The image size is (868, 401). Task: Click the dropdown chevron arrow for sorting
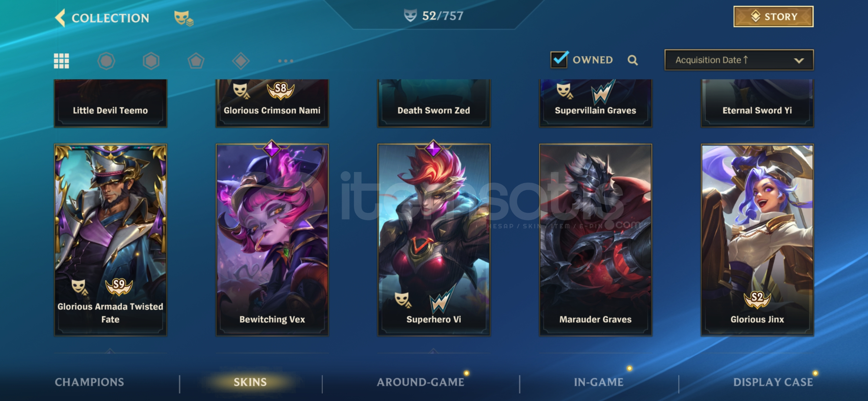pyautogui.click(x=799, y=61)
